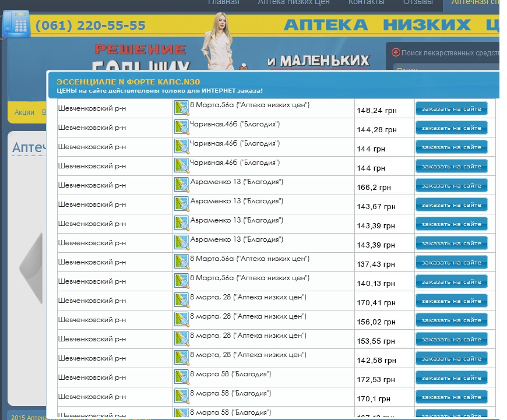View map for the 137,43 грн pharmacy row
This screenshot has height=420, width=507.
click(x=181, y=262)
